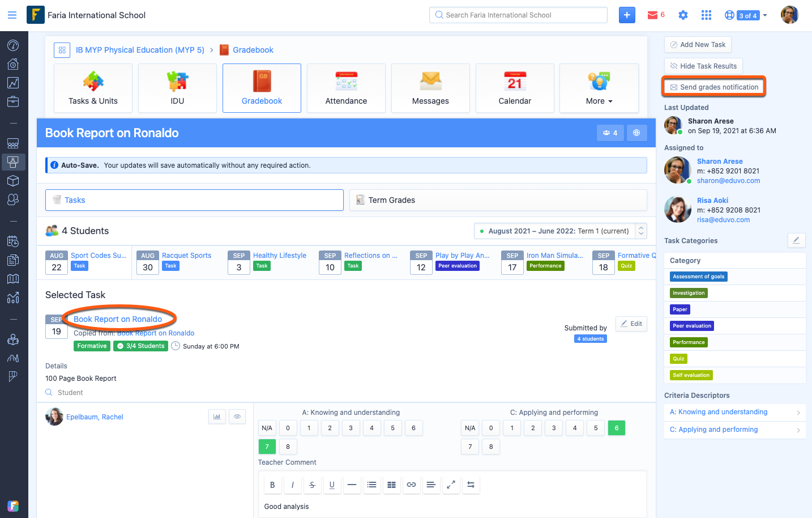
Task: Click the Search Faria International School field
Action: (518, 15)
